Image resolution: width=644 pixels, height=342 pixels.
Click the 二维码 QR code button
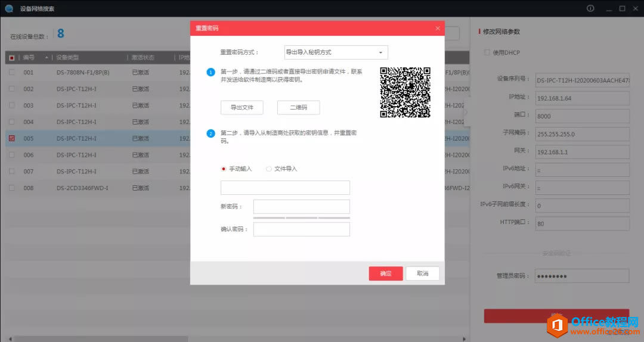point(299,108)
